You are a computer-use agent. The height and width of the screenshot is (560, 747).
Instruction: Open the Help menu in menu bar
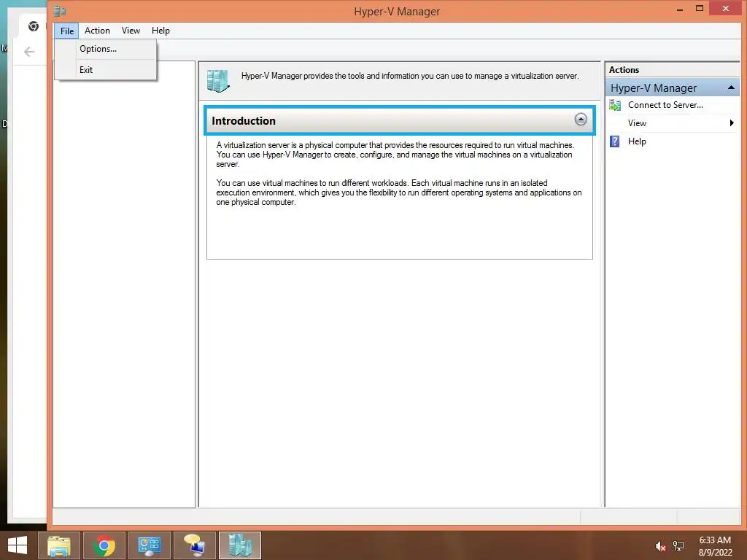pyautogui.click(x=160, y=31)
